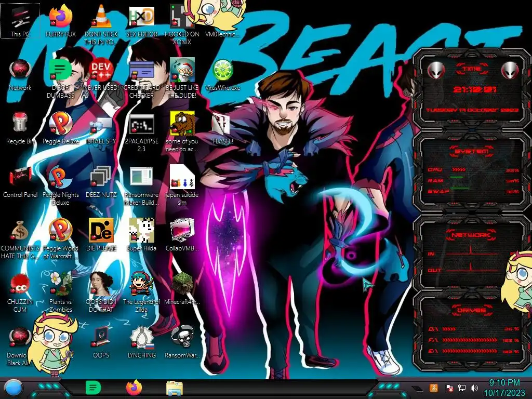Click the red digital clock readout
Viewport: 532px width, 399px height.
point(474,89)
